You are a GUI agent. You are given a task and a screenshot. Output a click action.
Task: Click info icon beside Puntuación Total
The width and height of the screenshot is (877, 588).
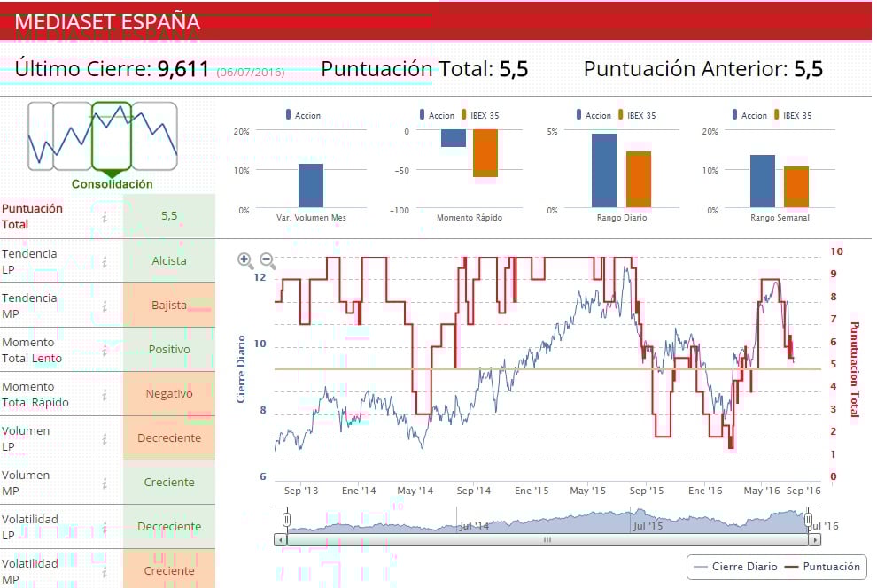pos(105,217)
